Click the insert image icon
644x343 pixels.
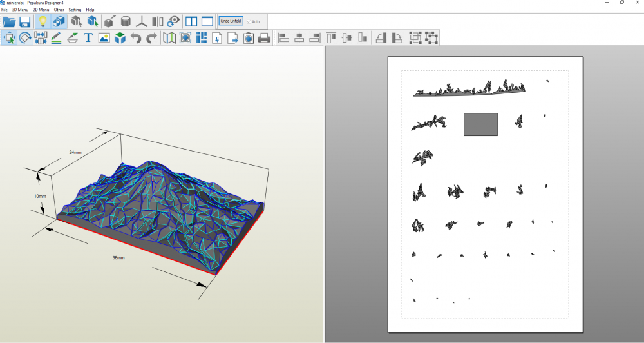pyautogui.click(x=104, y=38)
